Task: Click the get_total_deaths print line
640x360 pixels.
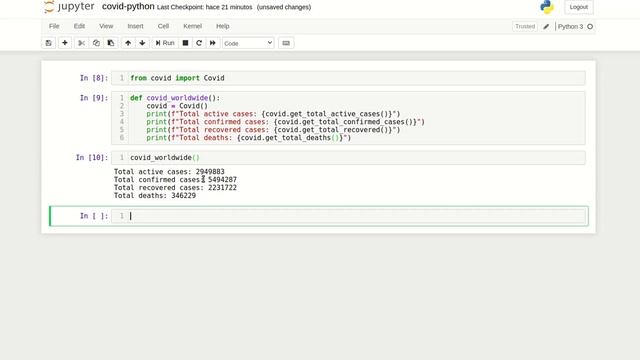Action: (x=249, y=138)
